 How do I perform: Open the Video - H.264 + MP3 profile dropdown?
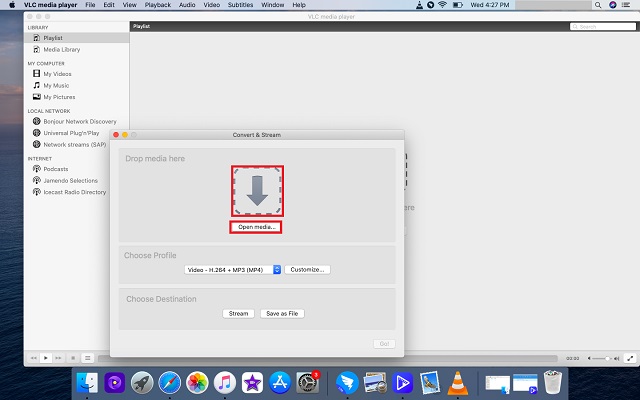coord(233,269)
